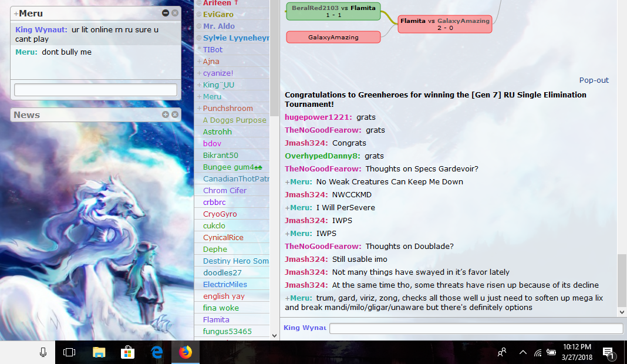Select cyanize! in the user list
627x364 pixels.
[218, 73]
